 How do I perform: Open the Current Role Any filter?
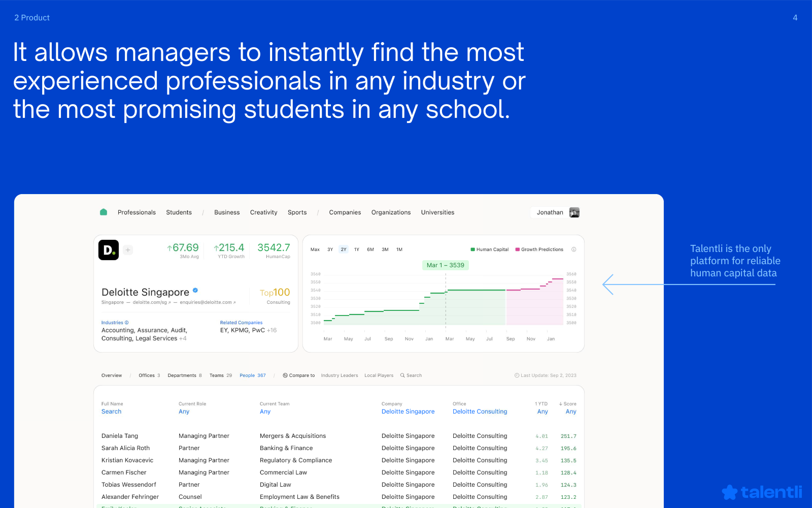tap(184, 411)
